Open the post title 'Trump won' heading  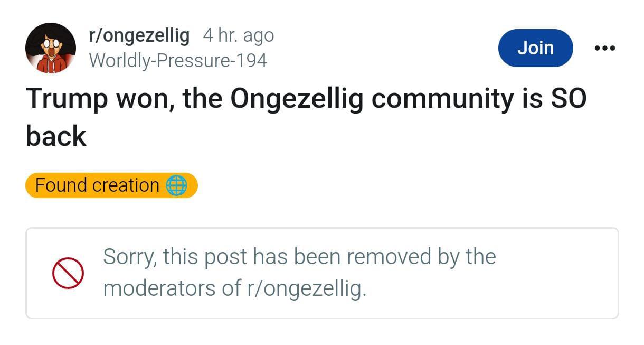pyautogui.click(x=306, y=99)
